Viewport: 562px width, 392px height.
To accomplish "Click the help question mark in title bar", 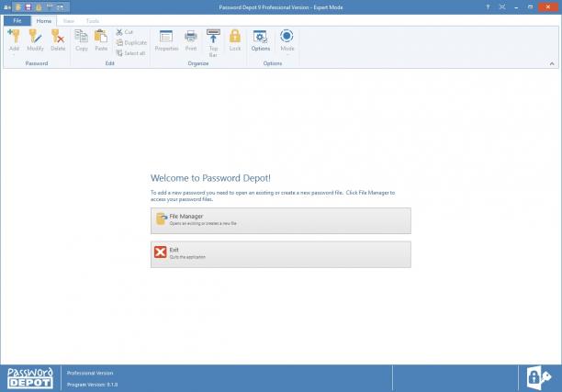I will [488, 7].
